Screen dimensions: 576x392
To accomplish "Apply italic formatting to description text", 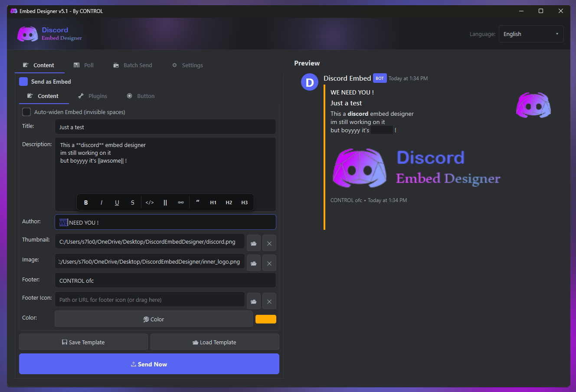I will coord(101,203).
